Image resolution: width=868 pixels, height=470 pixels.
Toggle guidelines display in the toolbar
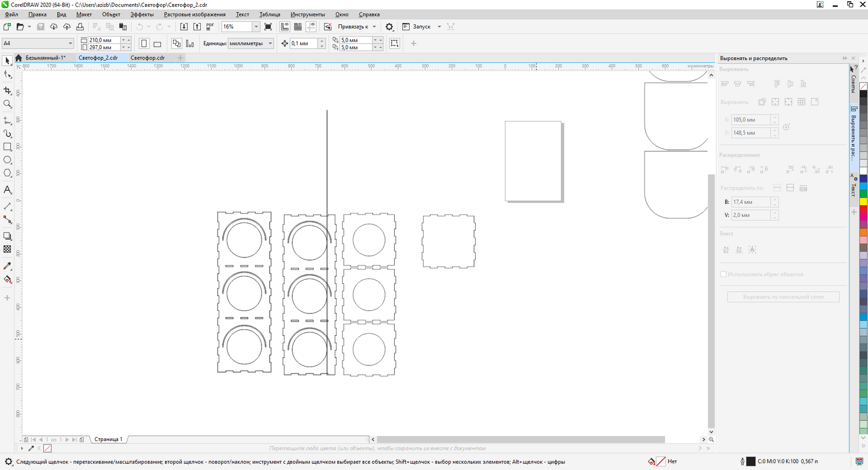(311, 27)
